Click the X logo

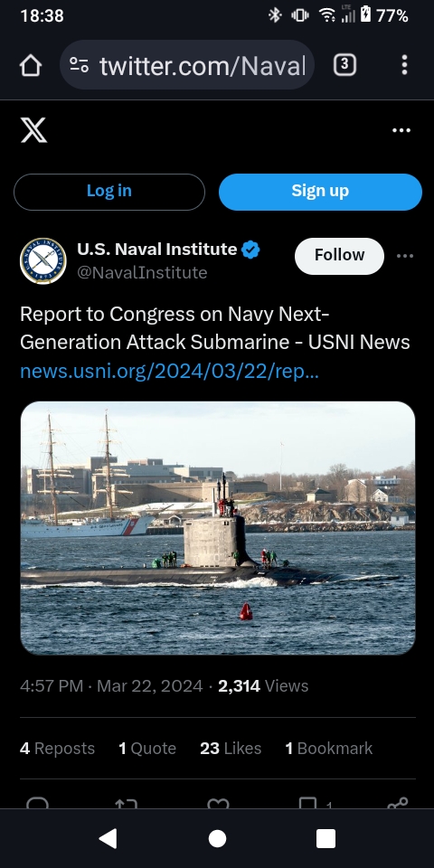click(33, 130)
